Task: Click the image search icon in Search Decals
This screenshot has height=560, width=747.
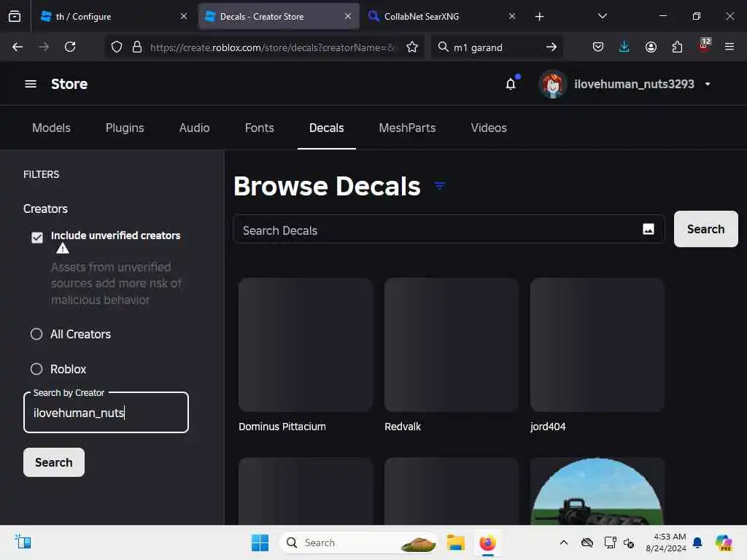Action: tap(649, 229)
